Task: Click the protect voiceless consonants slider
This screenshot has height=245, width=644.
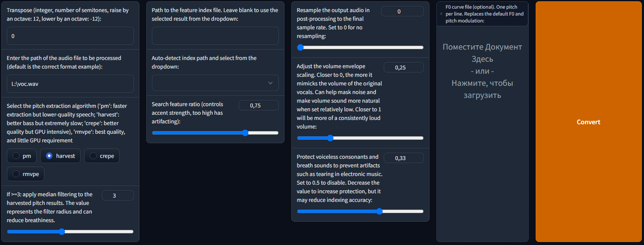Action: click(x=360, y=211)
